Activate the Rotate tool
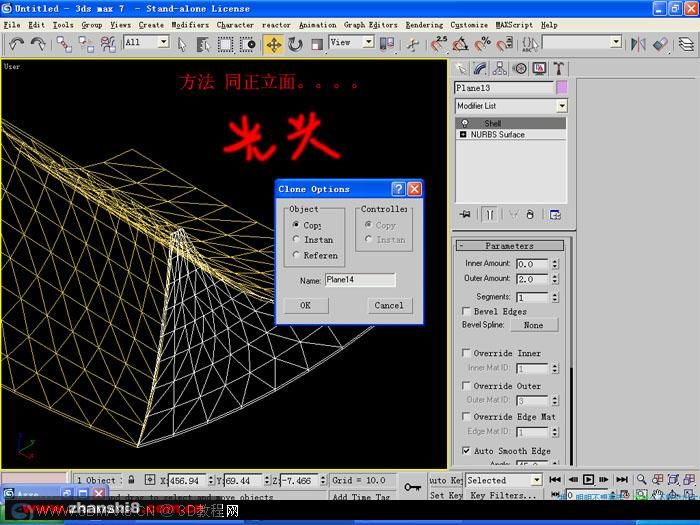The width and height of the screenshot is (700, 525). click(x=295, y=44)
